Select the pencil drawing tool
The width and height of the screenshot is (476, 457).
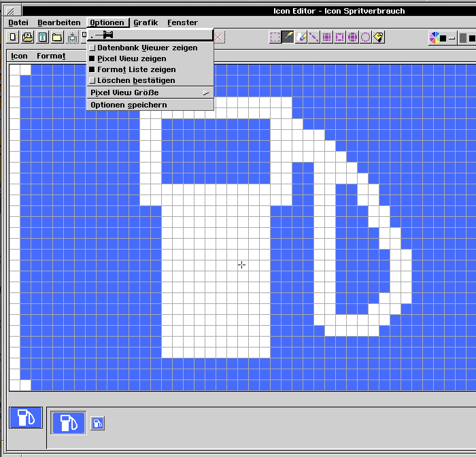pos(288,37)
